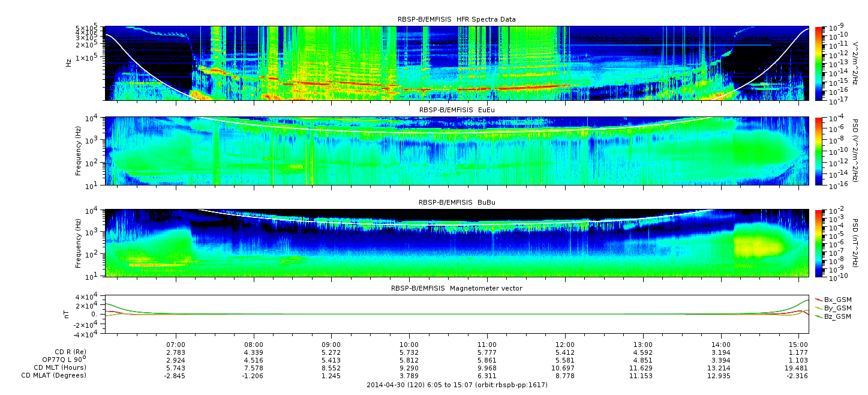Screen dimensions: 868x395
Task: Click the BuBu panel color bar
Action: tap(819, 243)
